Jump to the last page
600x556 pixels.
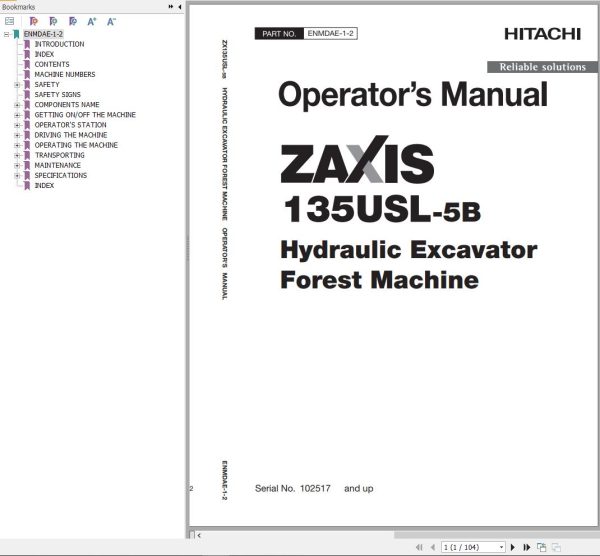[x=527, y=548]
